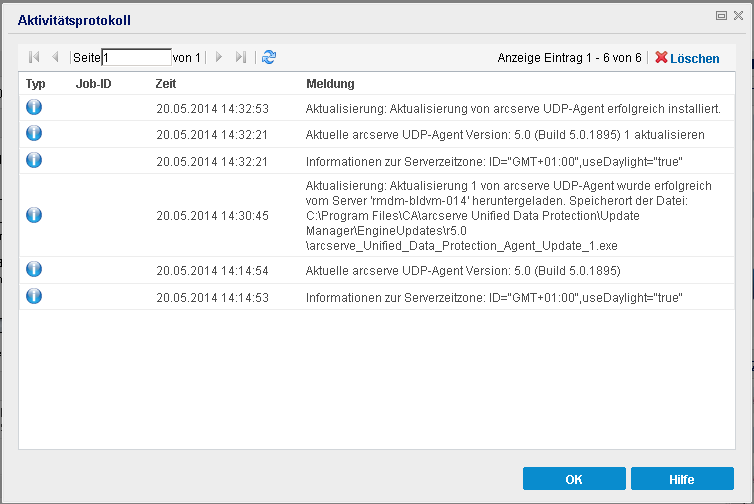Click info icon of 14:30:45 entry
Image resolution: width=754 pixels, height=504 pixels.
(34, 215)
